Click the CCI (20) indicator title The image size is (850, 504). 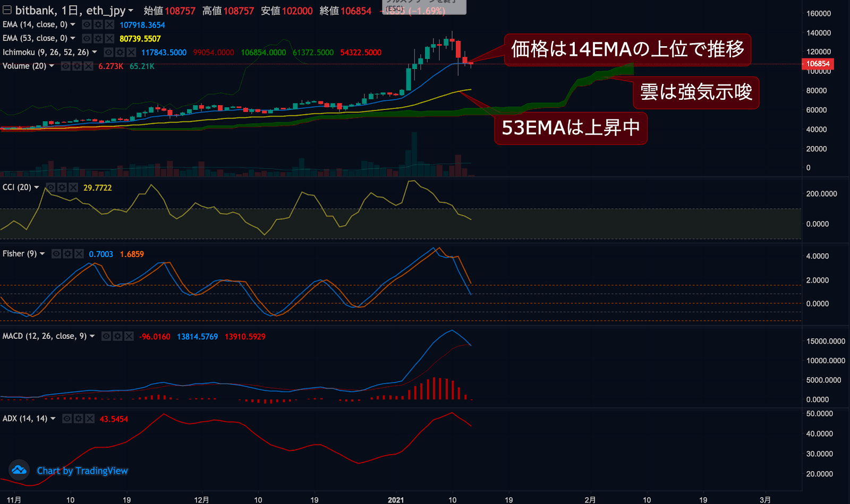coord(16,187)
